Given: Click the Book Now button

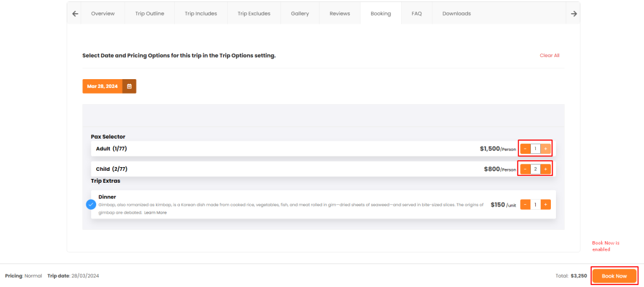Looking at the screenshot, I should [614, 276].
